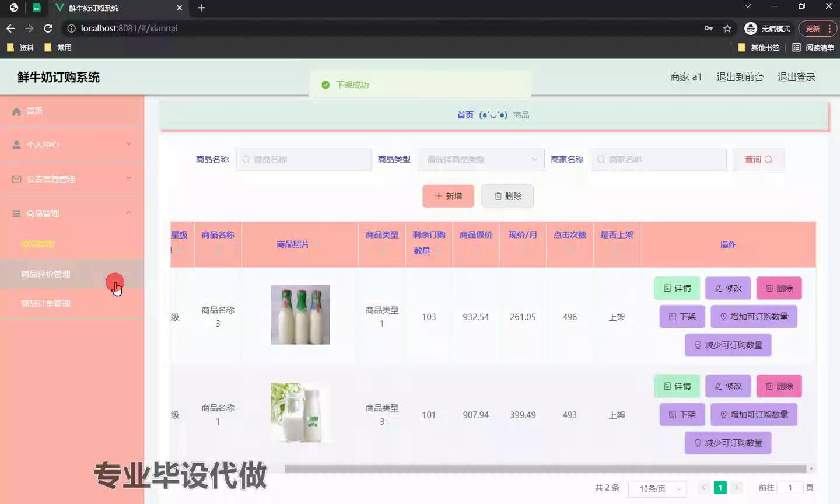
Task: Delete the first product row via 删除
Action: pos(779,288)
